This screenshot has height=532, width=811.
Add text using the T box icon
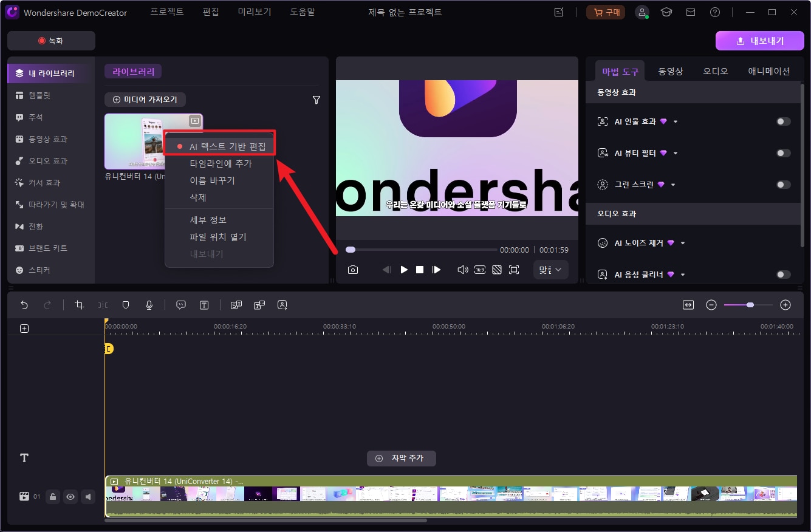[x=204, y=305]
